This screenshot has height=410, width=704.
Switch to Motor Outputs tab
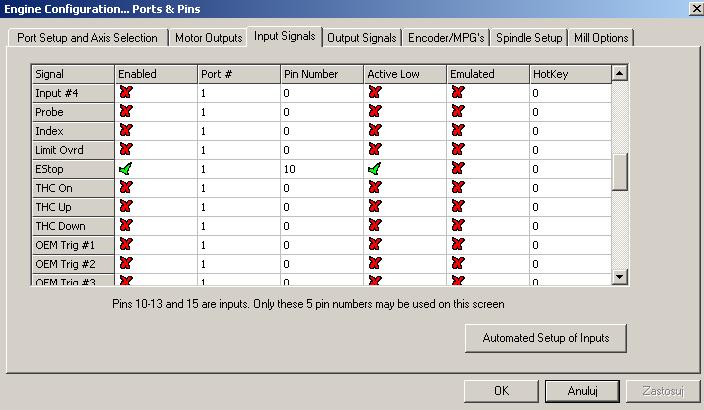point(208,38)
